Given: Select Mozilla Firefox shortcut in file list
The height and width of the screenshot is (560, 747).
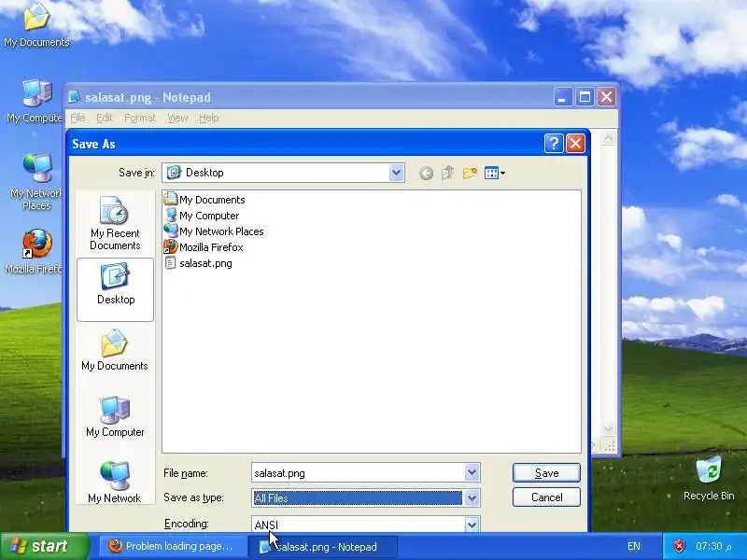Looking at the screenshot, I should click(x=204, y=247).
